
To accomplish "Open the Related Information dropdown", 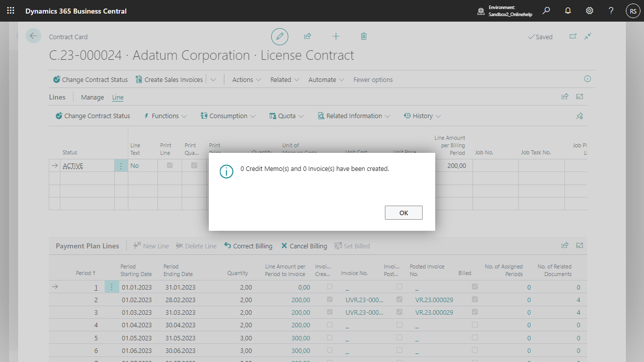I will [354, 116].
